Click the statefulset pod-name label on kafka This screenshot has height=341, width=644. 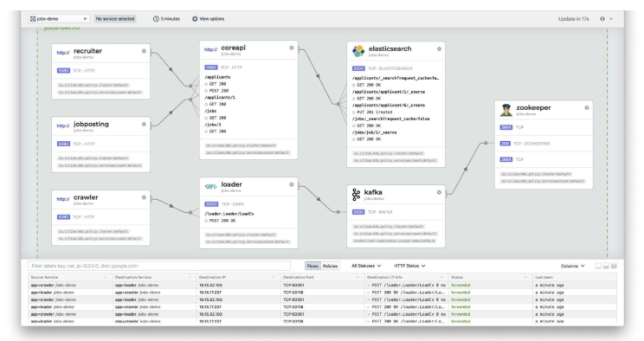tap(395, 241)
